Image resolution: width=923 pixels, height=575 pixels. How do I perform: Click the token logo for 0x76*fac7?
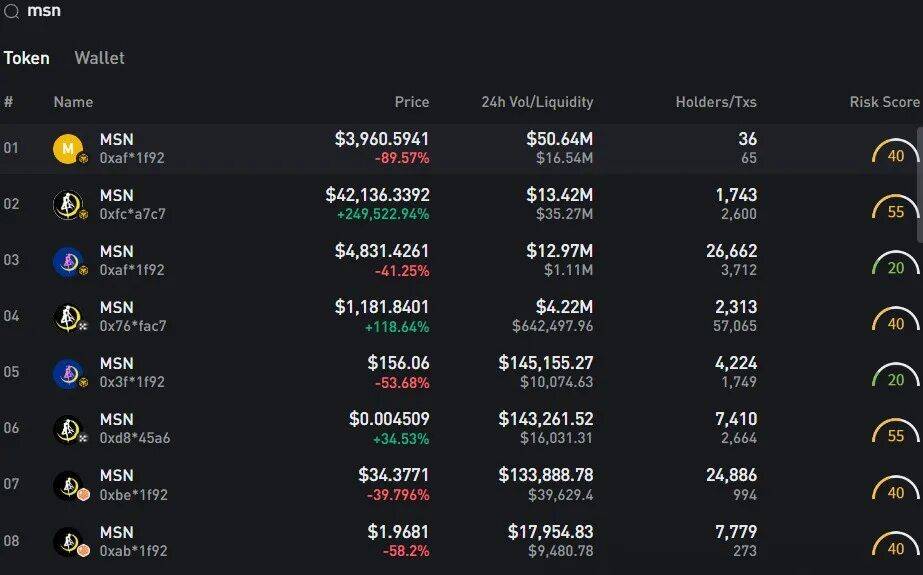(67, 318)
